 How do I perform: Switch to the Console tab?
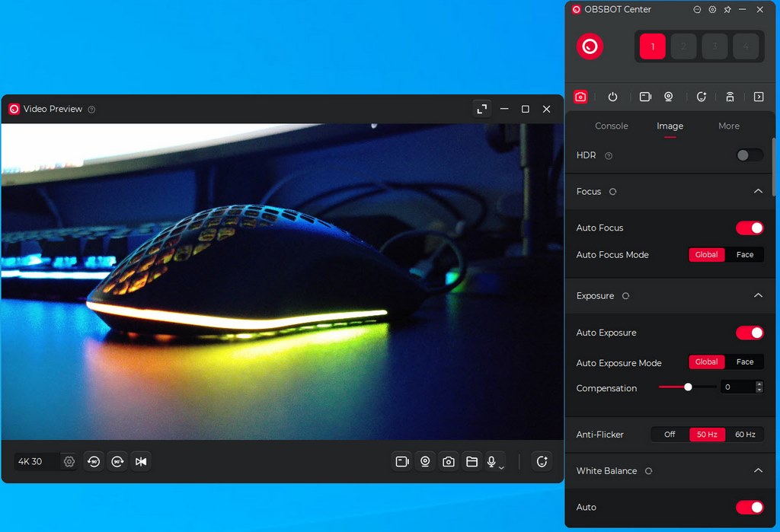(612, 126)
